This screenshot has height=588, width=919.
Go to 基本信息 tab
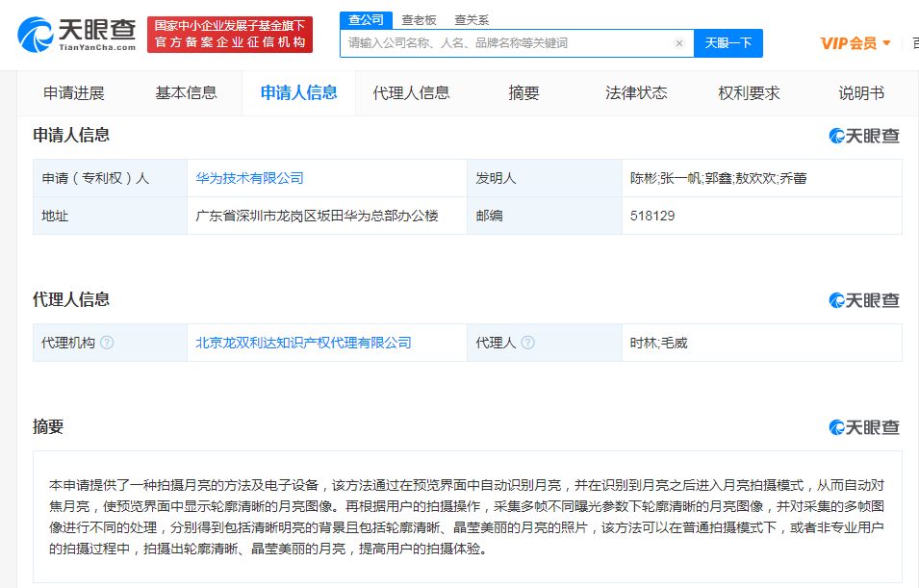(186, 93)
